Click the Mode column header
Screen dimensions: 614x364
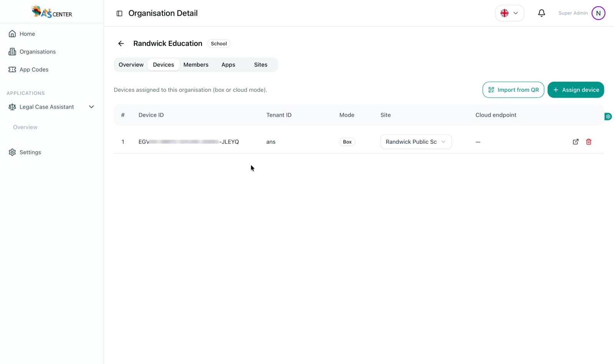coord(347,115)
